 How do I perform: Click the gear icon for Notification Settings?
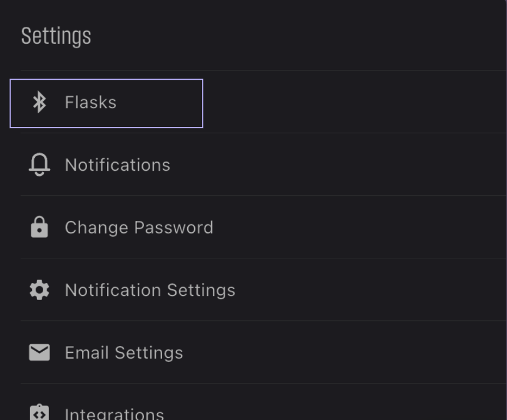coord(39,290)
